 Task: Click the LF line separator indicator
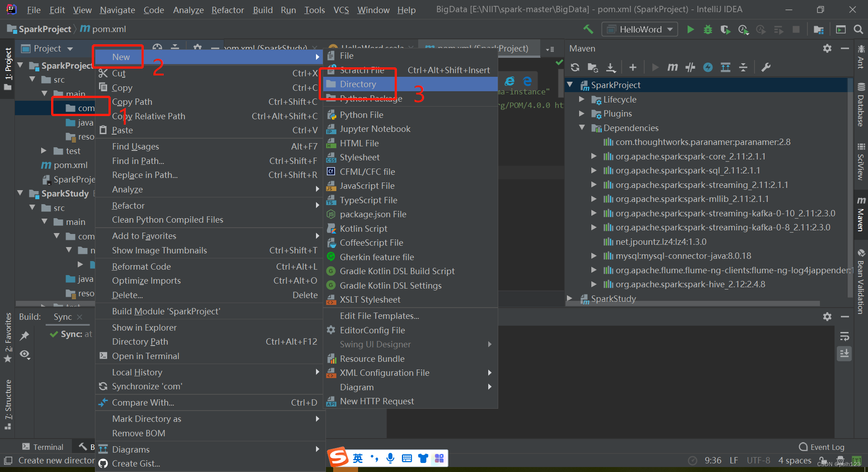[734, 460]
